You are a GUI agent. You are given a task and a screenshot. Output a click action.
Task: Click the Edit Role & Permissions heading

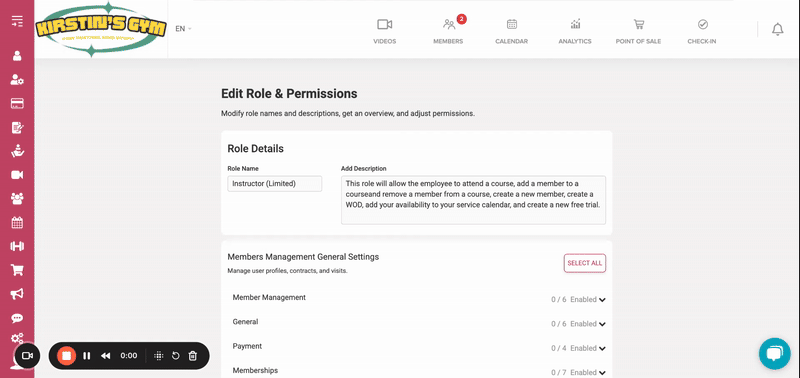(x=289, y=94)
